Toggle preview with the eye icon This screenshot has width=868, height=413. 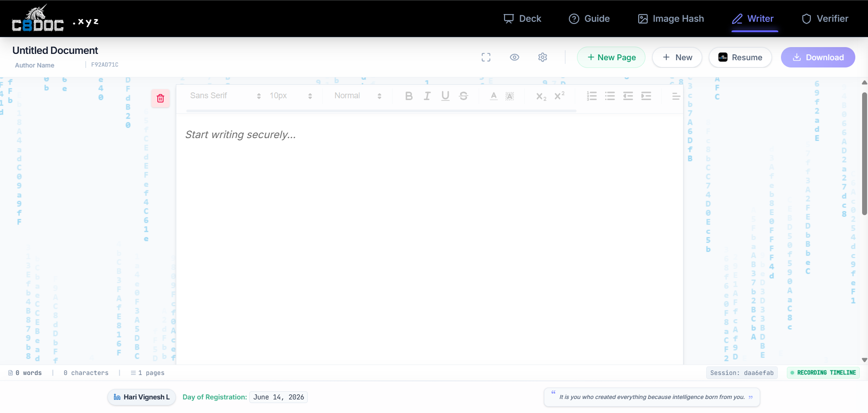tap(514, 57)
